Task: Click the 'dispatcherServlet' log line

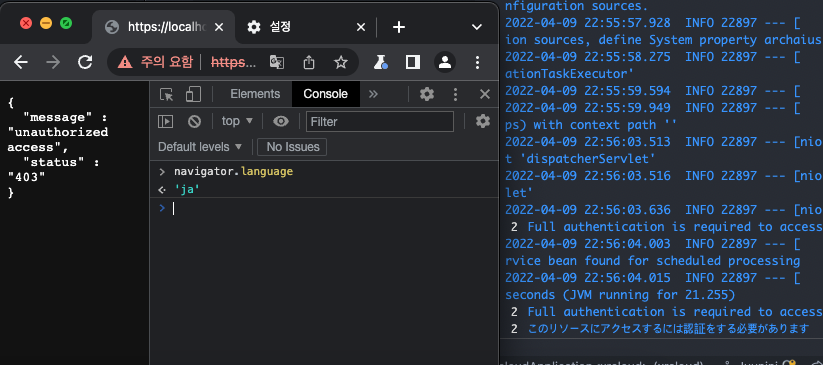Action: (x=581, y=159)
